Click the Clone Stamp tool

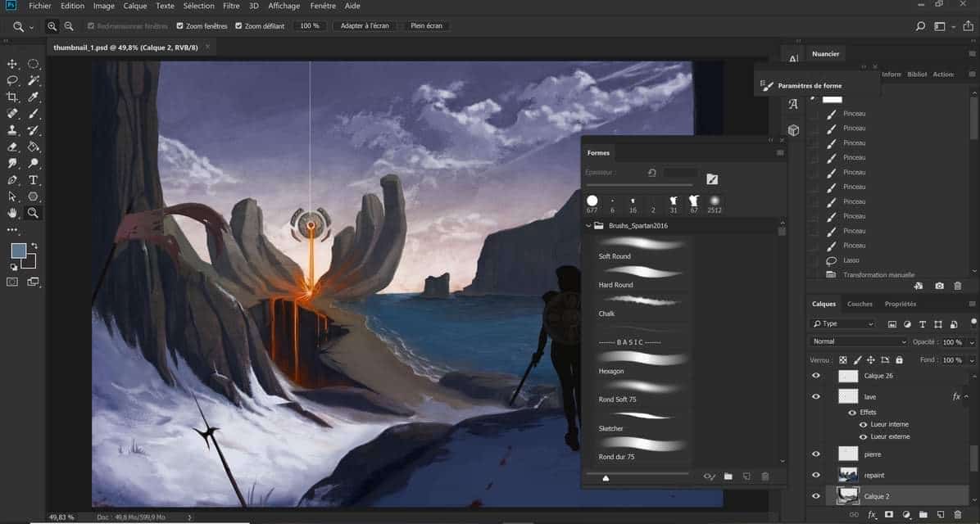coord(12,131)
